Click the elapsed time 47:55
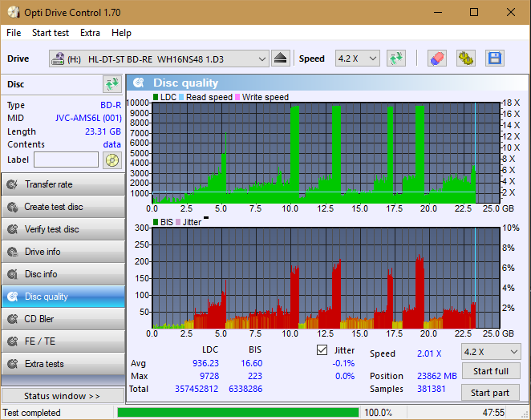531x420 pixels. pos(493,413)
